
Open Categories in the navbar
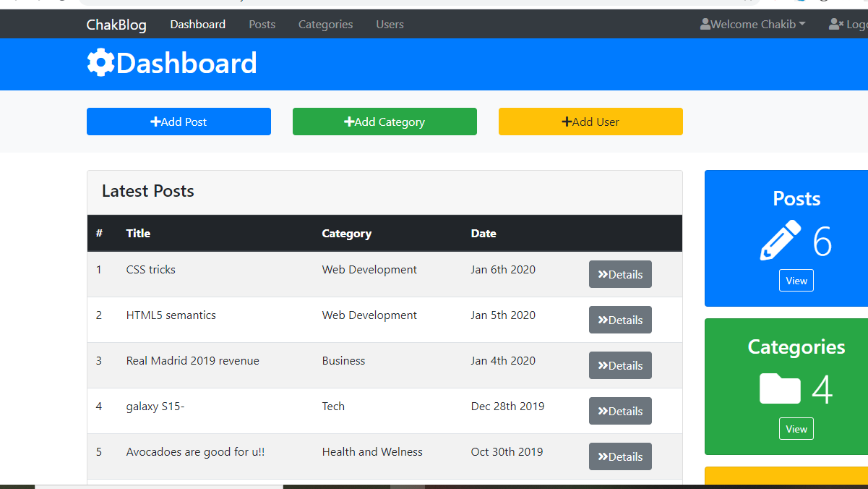point(326,25)
